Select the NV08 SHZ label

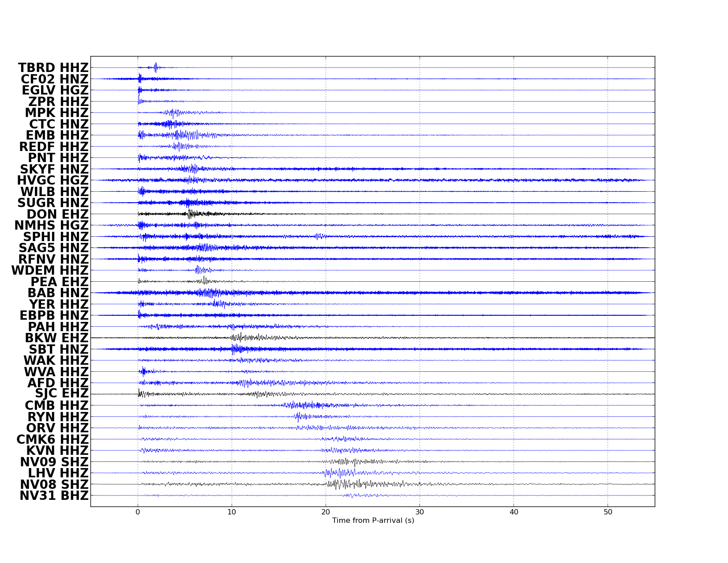[x=54, y=485]
